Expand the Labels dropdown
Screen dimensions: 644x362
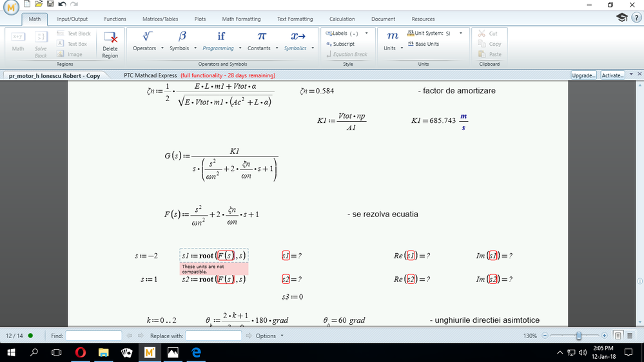[367, 33]
